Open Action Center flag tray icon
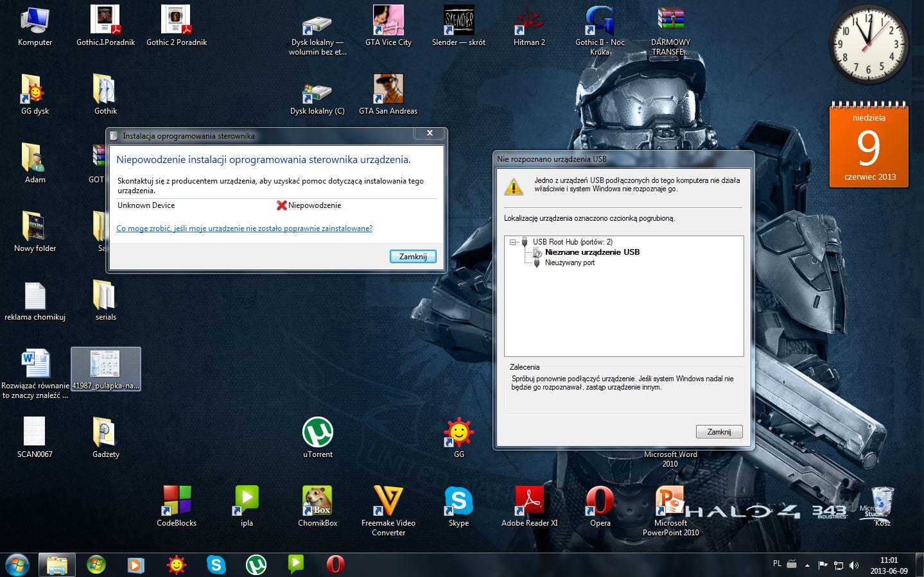Screen dimensions: 924x577 823,565
